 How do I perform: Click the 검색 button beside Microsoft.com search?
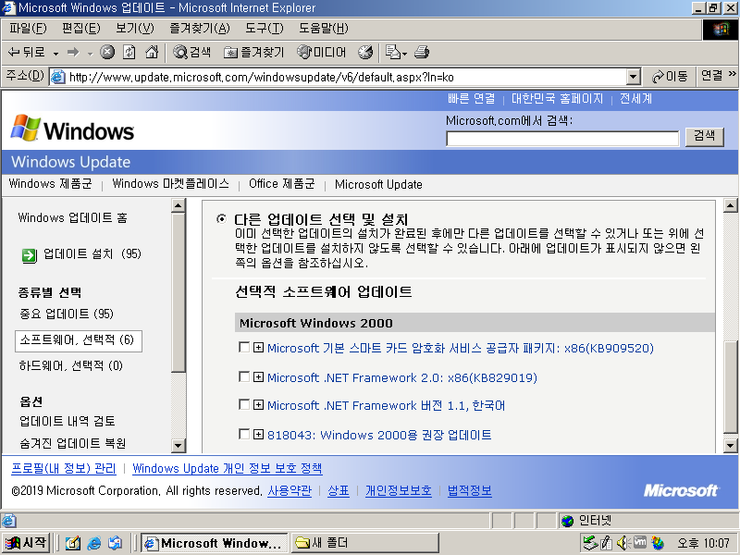point(704,136)
